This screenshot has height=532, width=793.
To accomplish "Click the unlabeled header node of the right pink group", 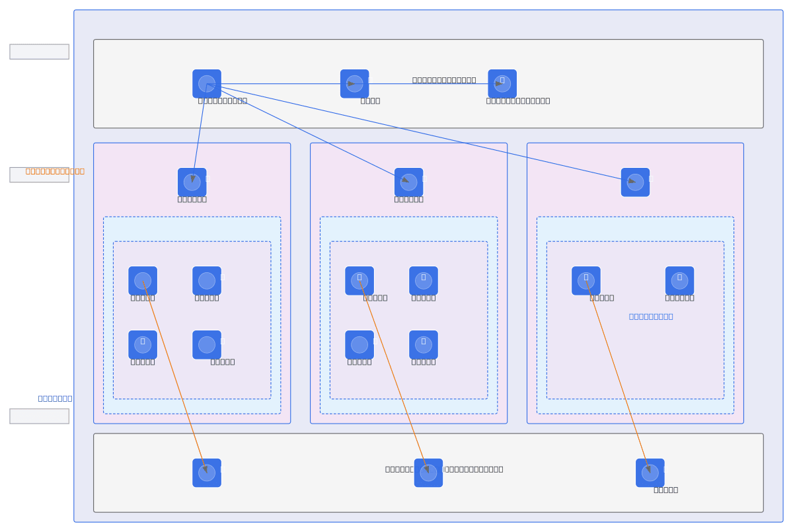I will pos(635,182).
